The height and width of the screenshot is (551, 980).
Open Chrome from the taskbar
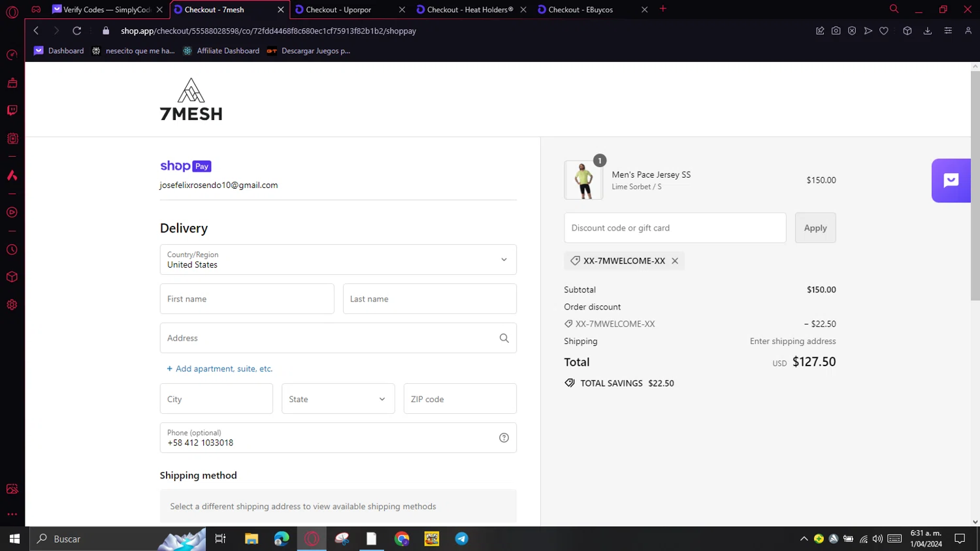coord(402,539)
